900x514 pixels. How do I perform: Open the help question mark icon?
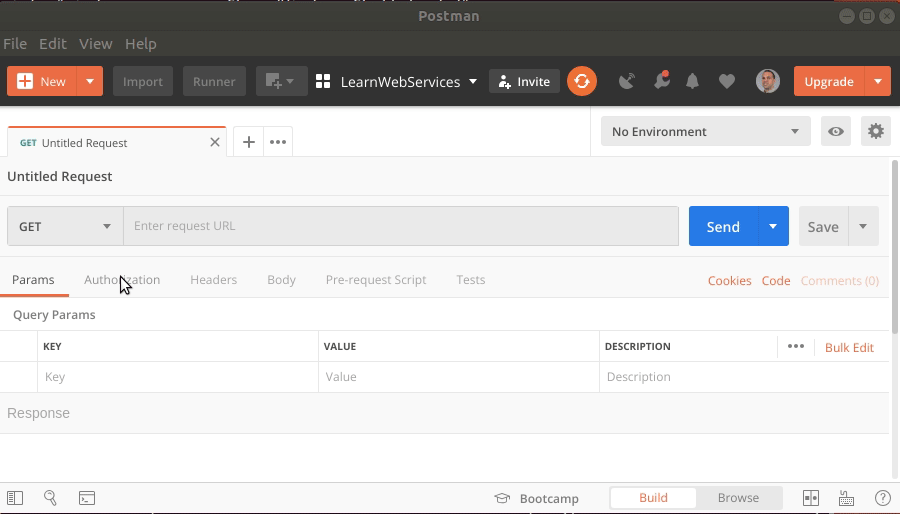coord(883,498)
